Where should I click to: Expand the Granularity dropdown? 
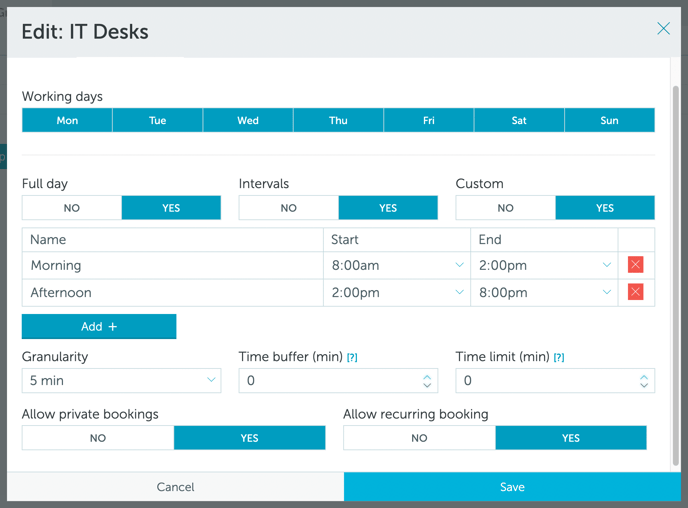(121, 380)
